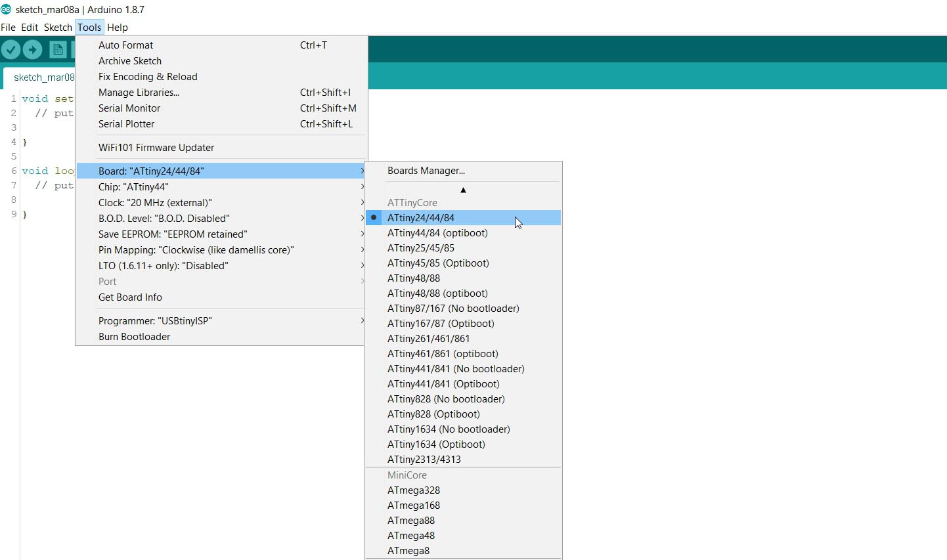Open the File menu
Viewport: 947px width, 560px height.
[9, 27]
